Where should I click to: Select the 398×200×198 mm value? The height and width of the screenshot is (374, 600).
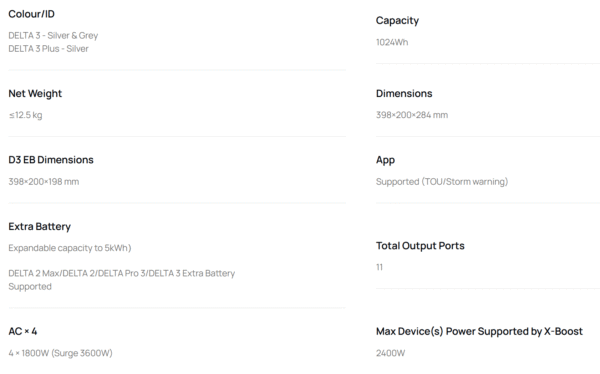(x=44, y=181)
